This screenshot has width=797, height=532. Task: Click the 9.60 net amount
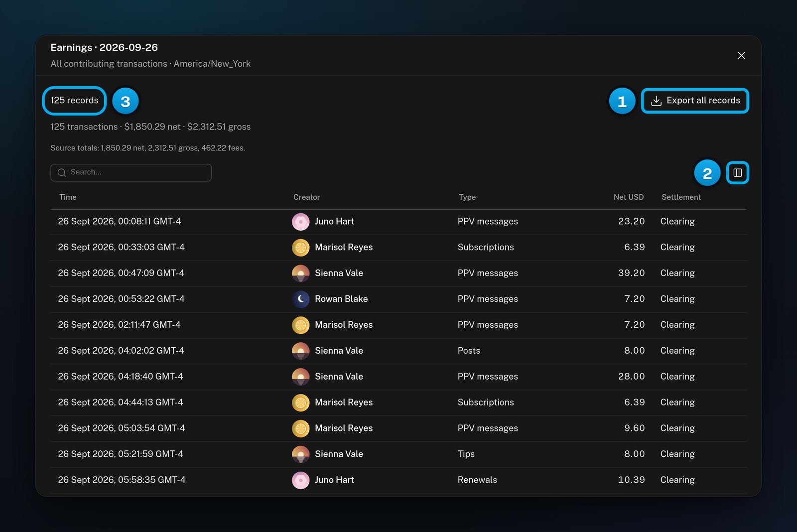click(x=635, y=428)
